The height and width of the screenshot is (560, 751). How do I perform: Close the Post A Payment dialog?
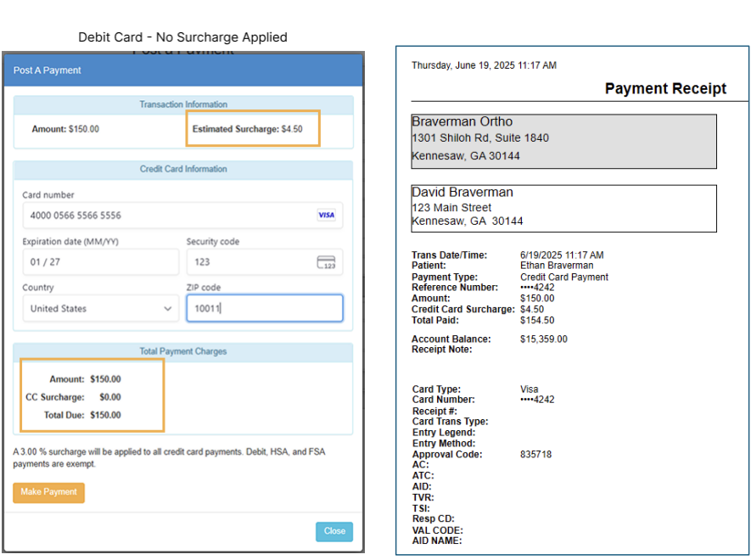click(x=334, y=531)
